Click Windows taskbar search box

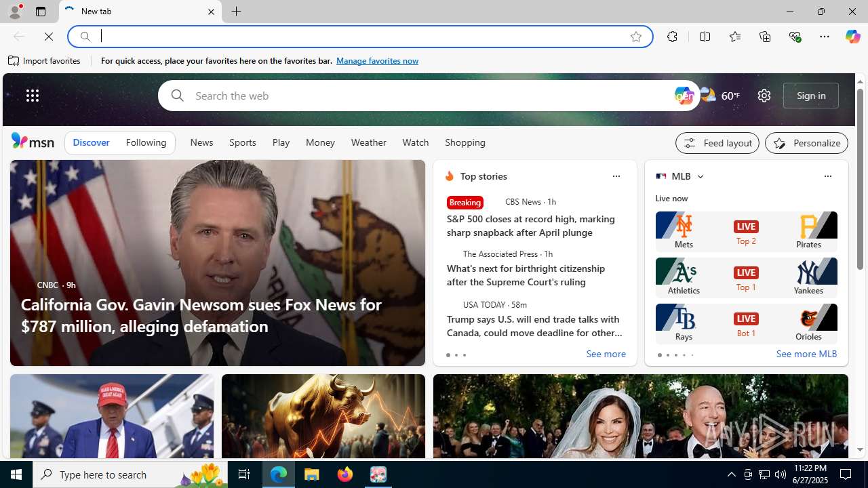(129, 474)
